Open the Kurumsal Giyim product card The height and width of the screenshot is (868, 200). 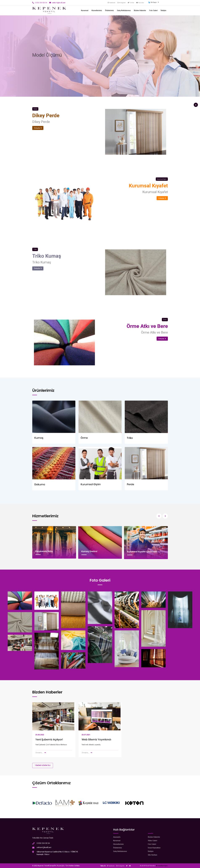pos(100,468)
